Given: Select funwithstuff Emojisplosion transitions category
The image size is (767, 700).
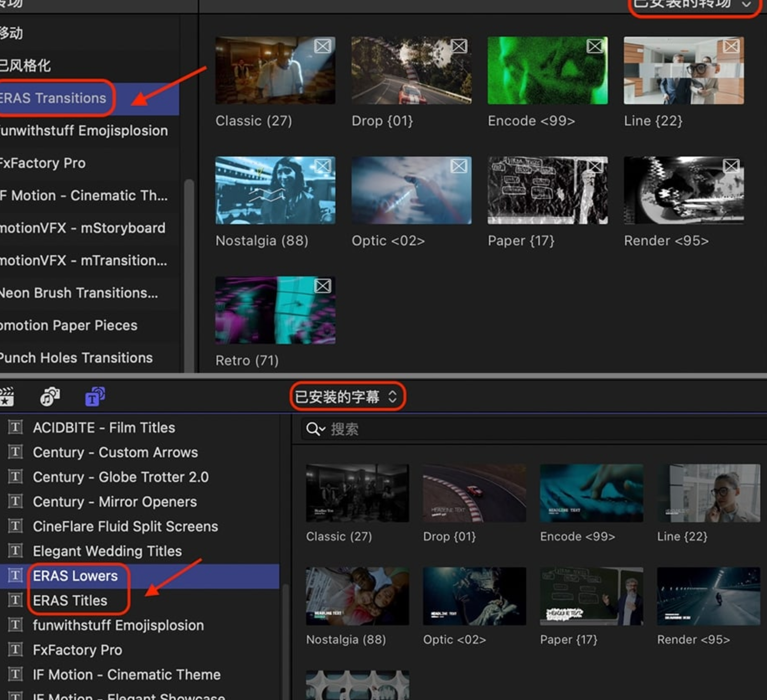Looking at the screenshot, I should [x=90, y=131].
